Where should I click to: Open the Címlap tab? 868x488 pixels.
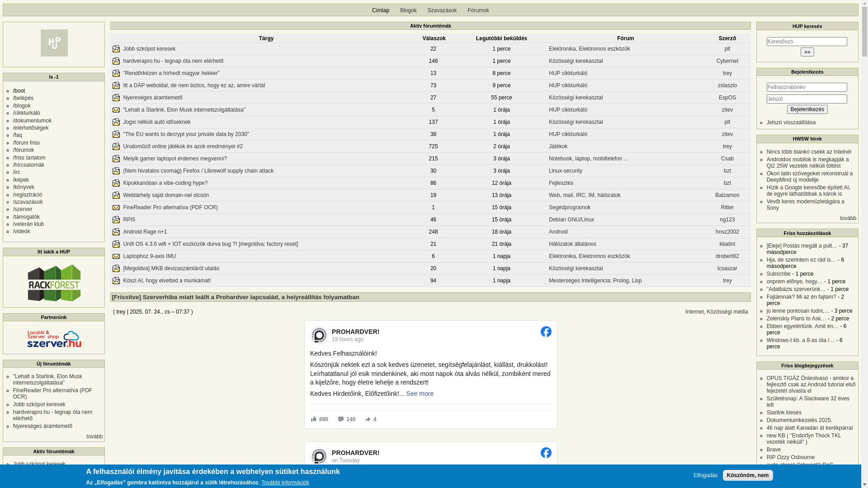pos(381,10)
